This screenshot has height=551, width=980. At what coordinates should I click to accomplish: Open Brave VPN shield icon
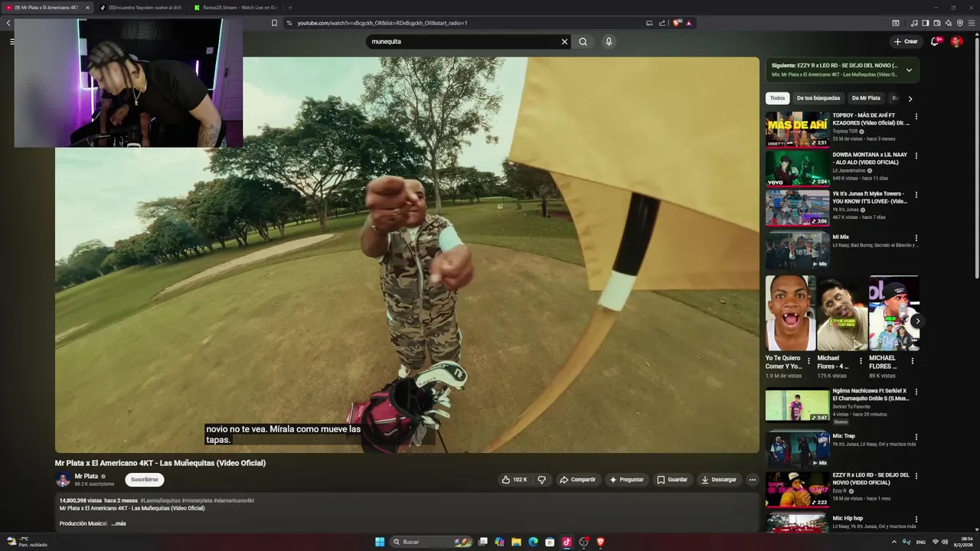point(960,23)
